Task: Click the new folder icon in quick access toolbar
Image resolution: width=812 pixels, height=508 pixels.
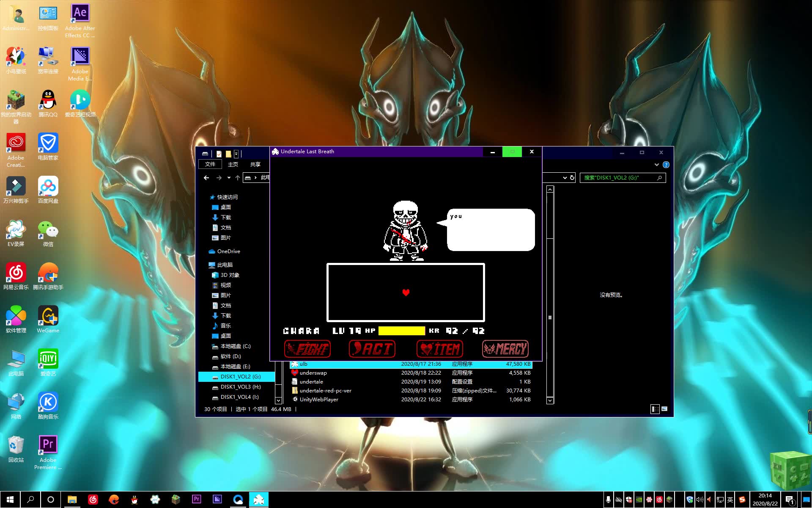Action: tap(228, 154)
